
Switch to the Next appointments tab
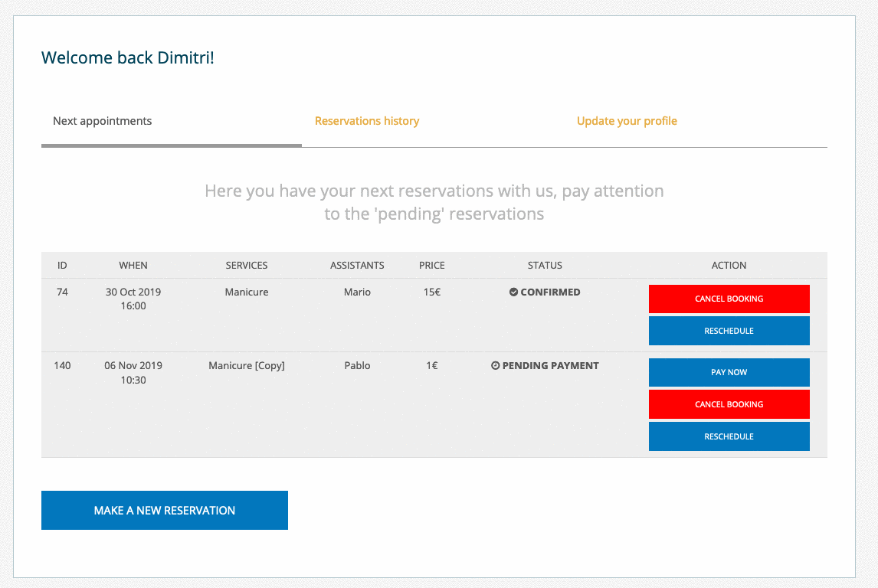(x=103, y=121)
